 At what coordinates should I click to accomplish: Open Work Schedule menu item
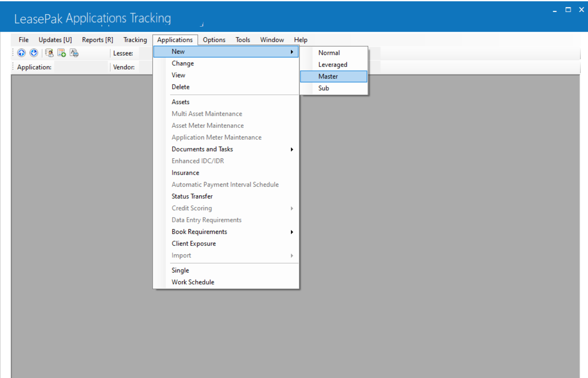(226, 282)
